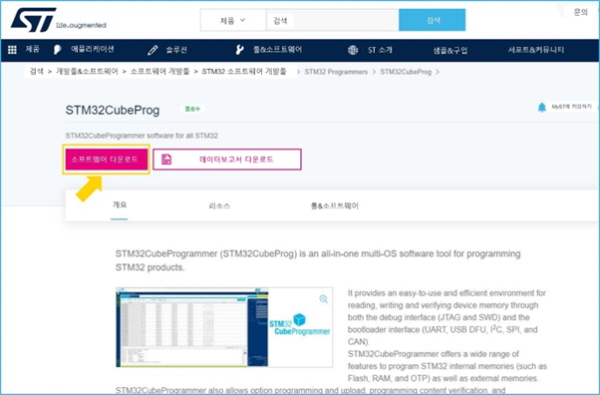Click the ST logo in the header
The image size is (600, 395).
pos(34,20)
